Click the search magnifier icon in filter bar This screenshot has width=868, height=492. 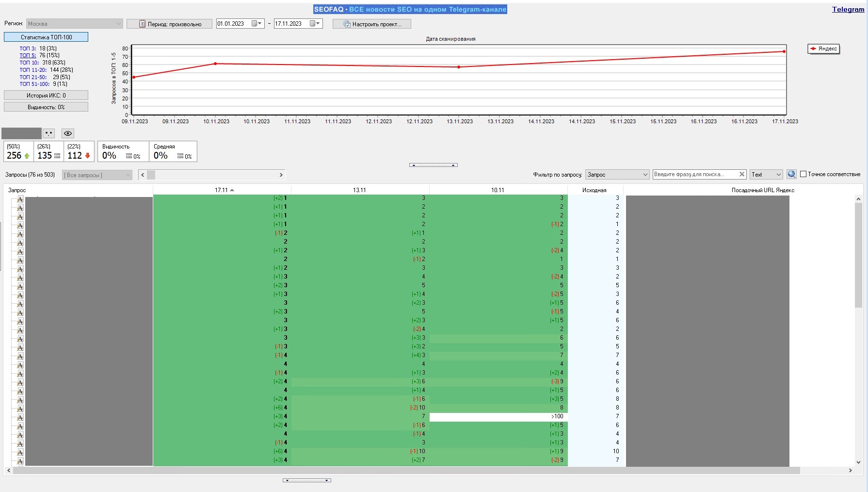(x=791, y=174)
